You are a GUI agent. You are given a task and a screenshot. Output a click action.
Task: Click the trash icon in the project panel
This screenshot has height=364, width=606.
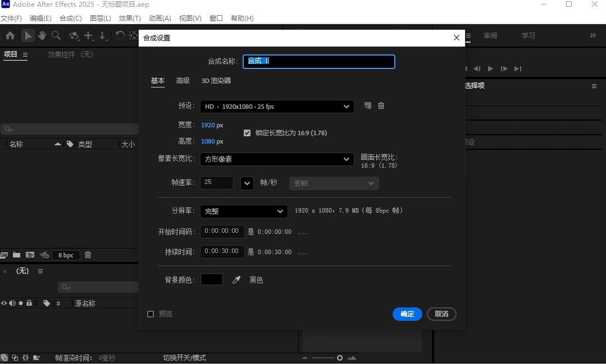tap(88, 255)
